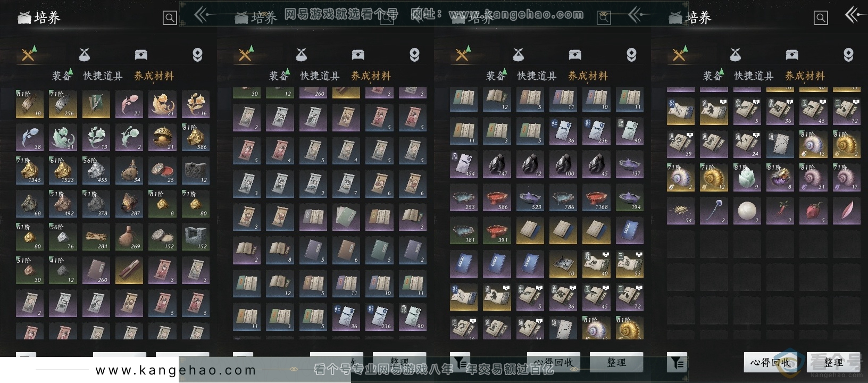The width and height of the screenshot is (868, 383).
Task: Click 整理 button in the third panel
Action: tap(616, 363)
